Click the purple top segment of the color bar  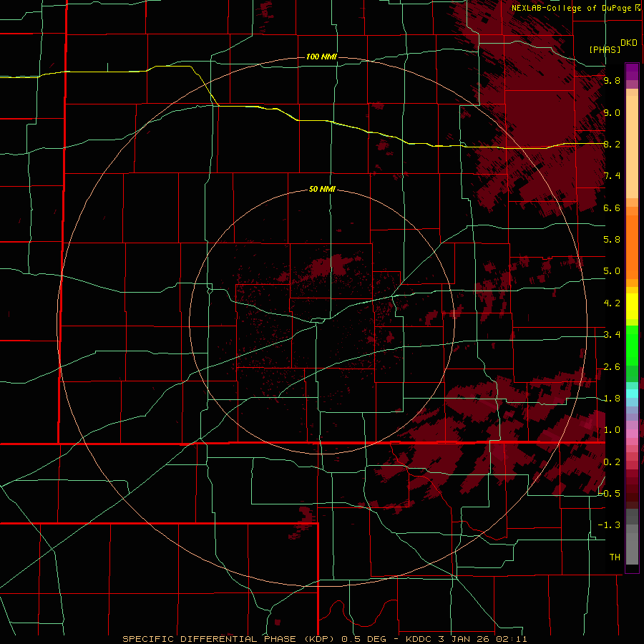(x=632, y=72)
